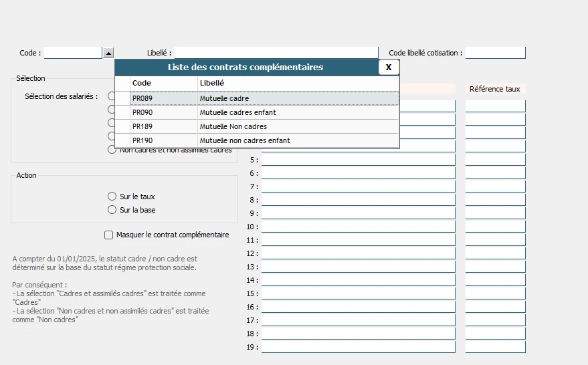Viewport: 588px width, 365px height.
Task: Click line 12 Référence taux field
Action: pyautogui.click(x=495, y=253)
